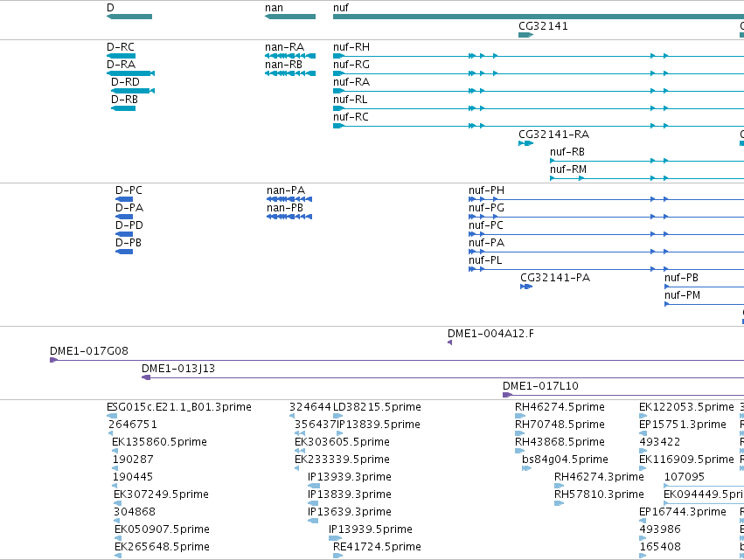Click the nuf-RG transcript label
Screen dimensions: 744x560
point(351,65)
